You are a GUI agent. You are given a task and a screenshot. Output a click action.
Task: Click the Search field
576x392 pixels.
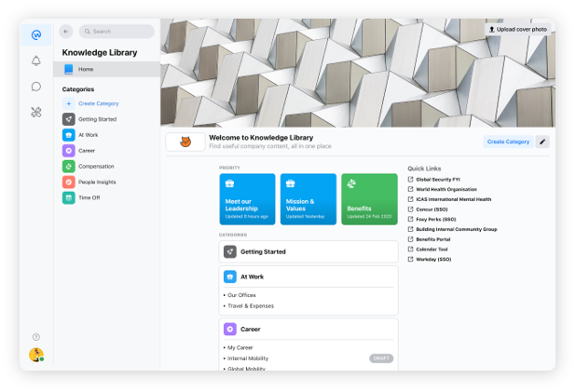click(117, 32)
